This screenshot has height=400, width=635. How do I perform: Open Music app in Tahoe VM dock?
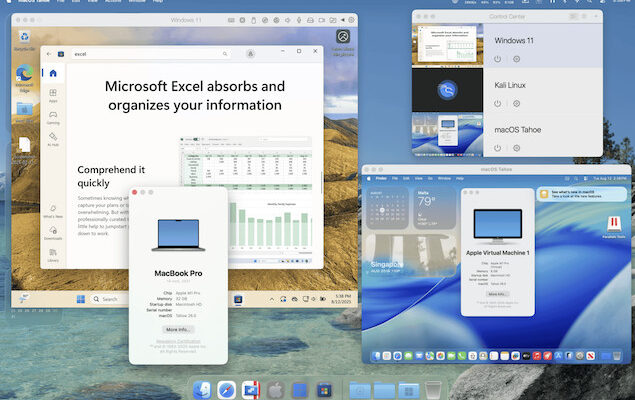click(x=537, y=356)
